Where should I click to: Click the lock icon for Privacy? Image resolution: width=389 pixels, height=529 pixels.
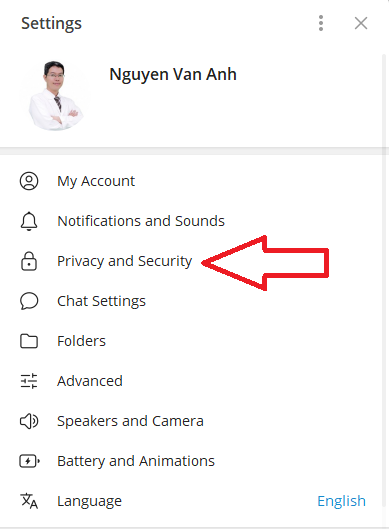29,261
